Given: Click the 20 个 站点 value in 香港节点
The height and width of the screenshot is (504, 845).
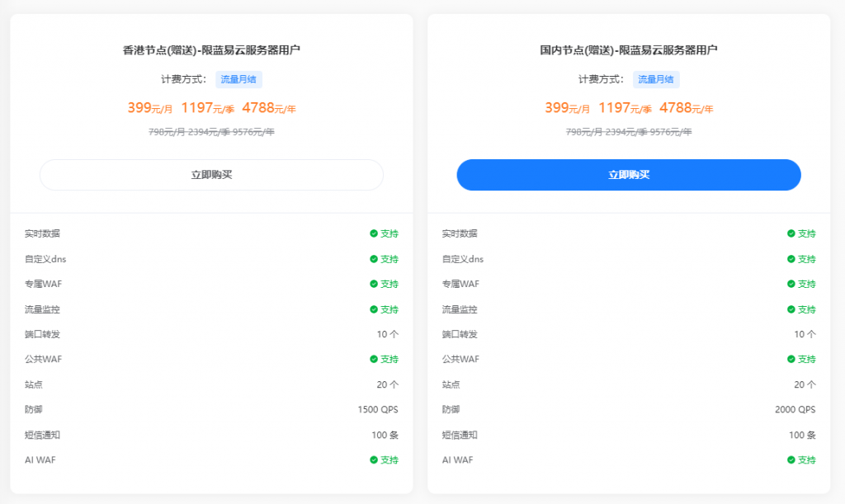Looking at the screenshot, I should coord(388,384).
